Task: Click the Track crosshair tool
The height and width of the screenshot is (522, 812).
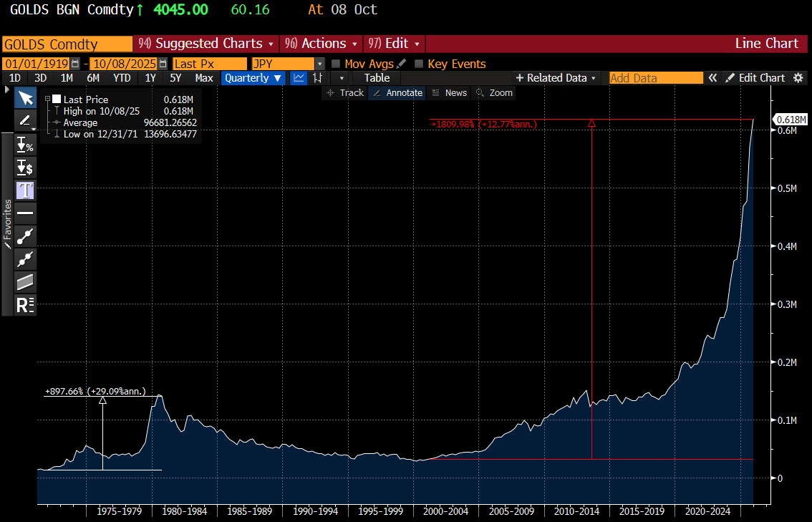Action: [345, 92]
